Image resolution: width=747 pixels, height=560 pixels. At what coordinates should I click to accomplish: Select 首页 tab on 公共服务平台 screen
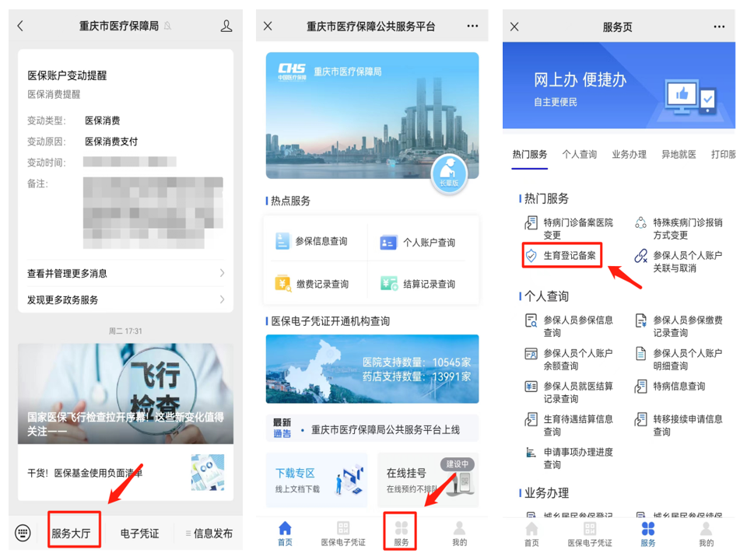click(x=285, y=534)
